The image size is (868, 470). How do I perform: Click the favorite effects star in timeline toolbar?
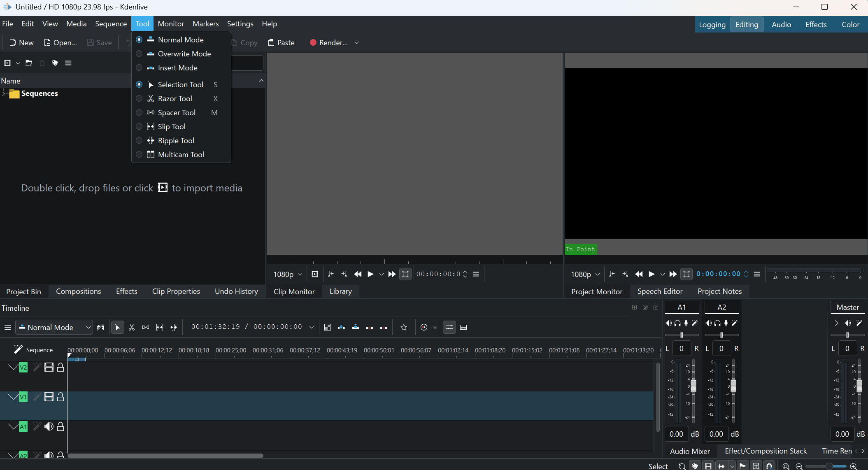point(404,327)
